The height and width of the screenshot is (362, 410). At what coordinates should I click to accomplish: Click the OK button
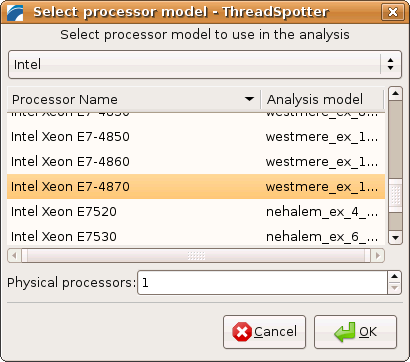[x=355, y=332]
